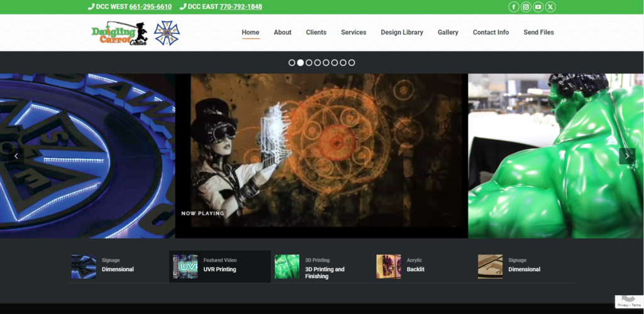
Task: Click the steampunk video slide
Action: [x=321, y=156]
